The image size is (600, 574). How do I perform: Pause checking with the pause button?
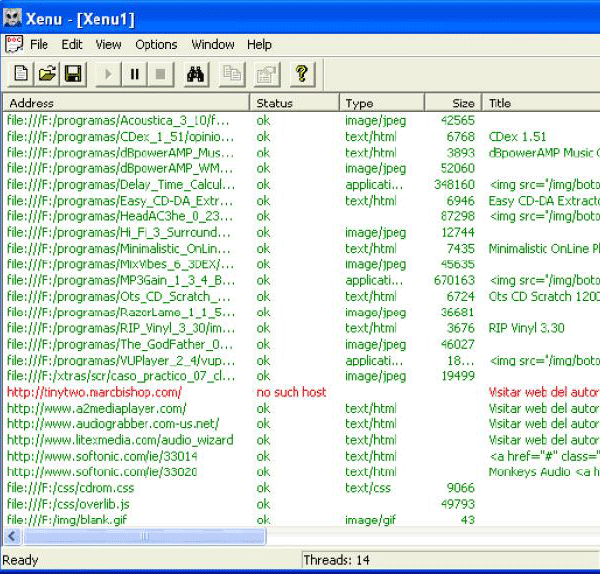click(x=134, y=74)
